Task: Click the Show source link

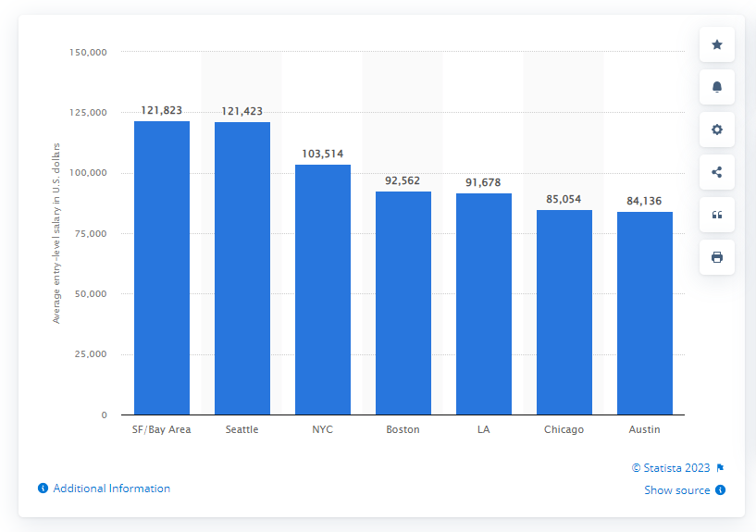Action: tap(677, 490)
